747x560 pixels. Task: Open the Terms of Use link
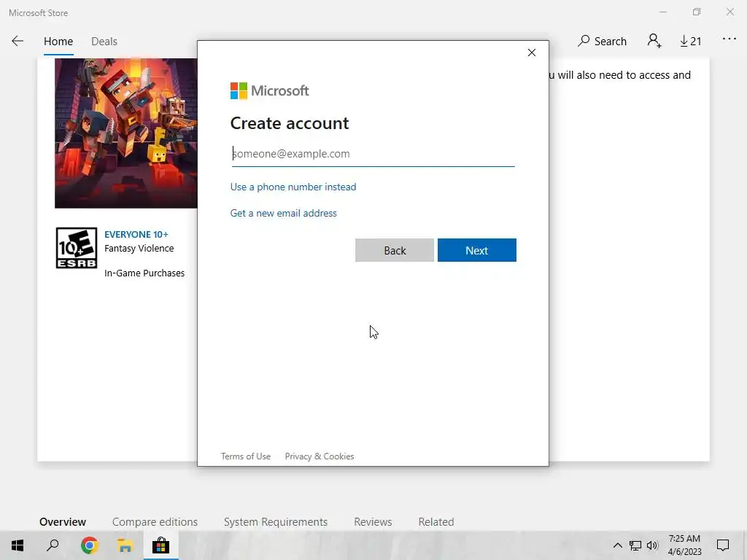pyautogui.click(x=245, y=456)
